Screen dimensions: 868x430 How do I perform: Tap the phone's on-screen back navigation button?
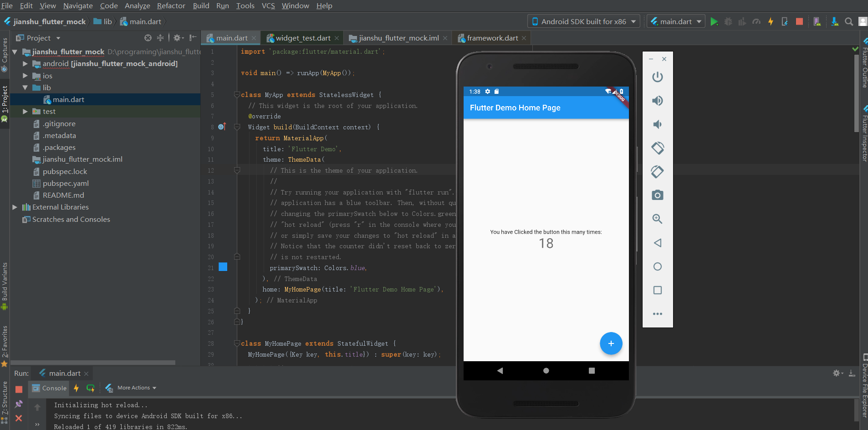(500, 371)
